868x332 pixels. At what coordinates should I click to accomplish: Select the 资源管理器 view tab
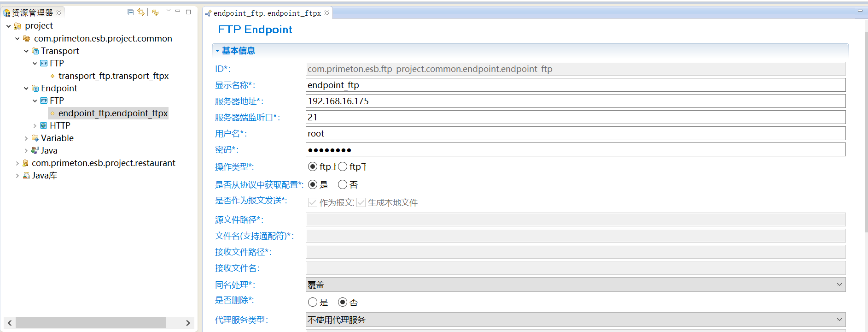(31, 13)
